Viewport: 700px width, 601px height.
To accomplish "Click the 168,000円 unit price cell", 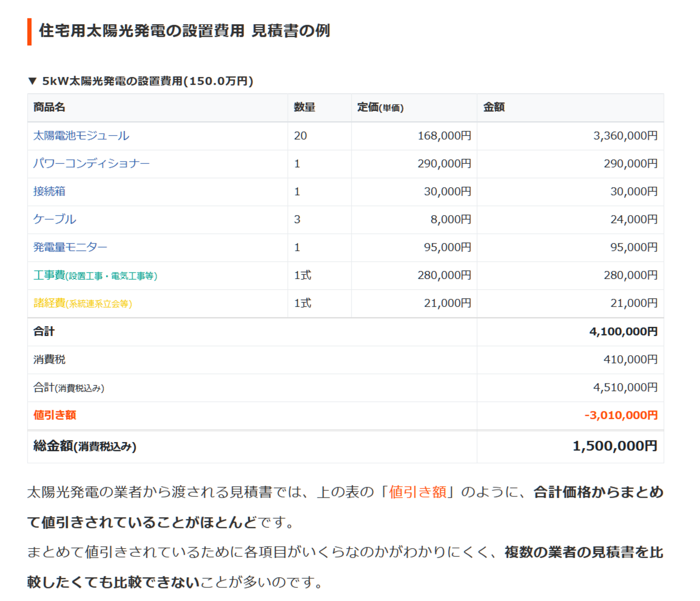I will click(444, 136).
